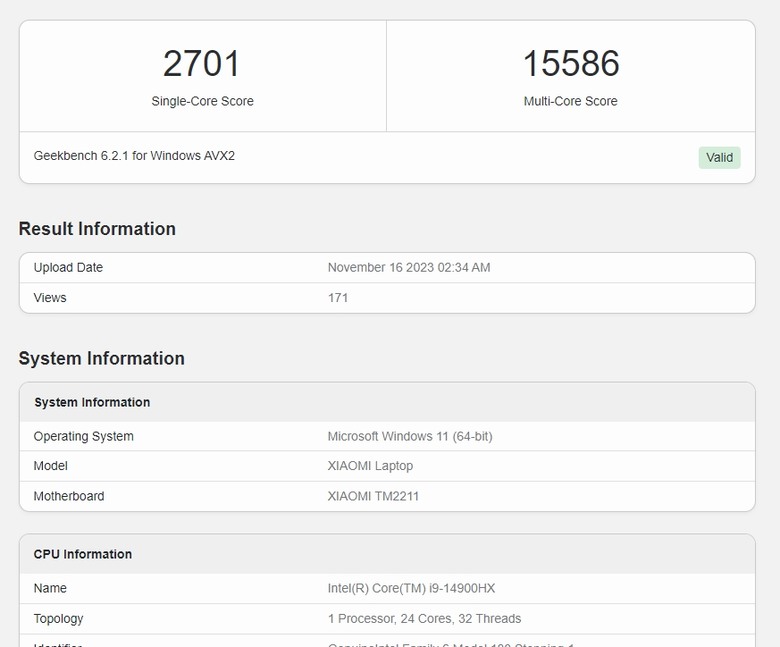The image size is (780, 647).
Task: Click the Result Information heading
Action: 97,229
